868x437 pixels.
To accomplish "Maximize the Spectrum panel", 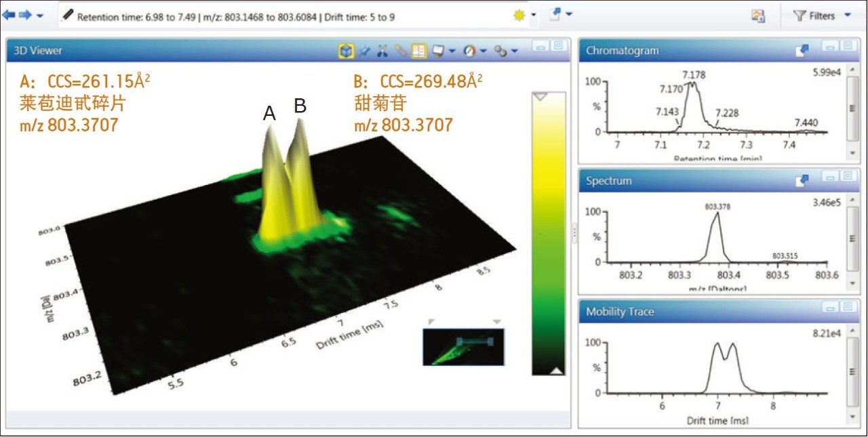I will (847, 176).
